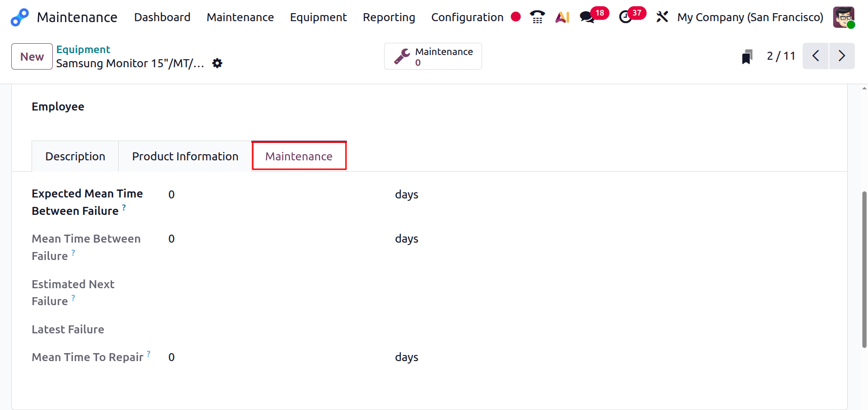868x410 pixels.
Task: Open the Maintenance smart button showing 0
Action: 433,56
